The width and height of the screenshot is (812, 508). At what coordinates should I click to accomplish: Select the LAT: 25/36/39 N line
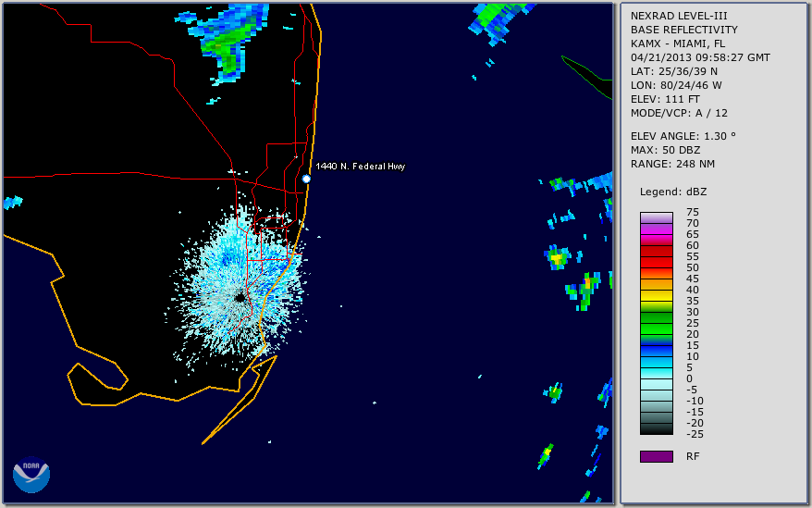click(673, 71)
